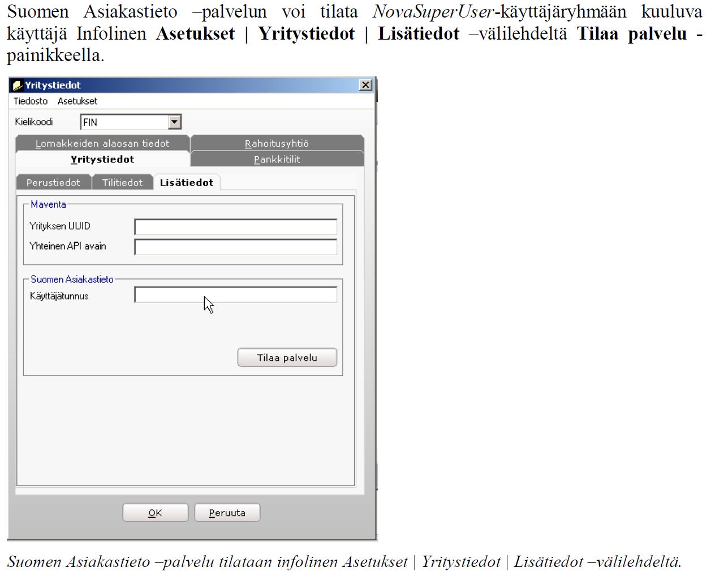Open the Pankkitilit tab
Viewport: 728px width, 576px height.
(x=277, y=160)
